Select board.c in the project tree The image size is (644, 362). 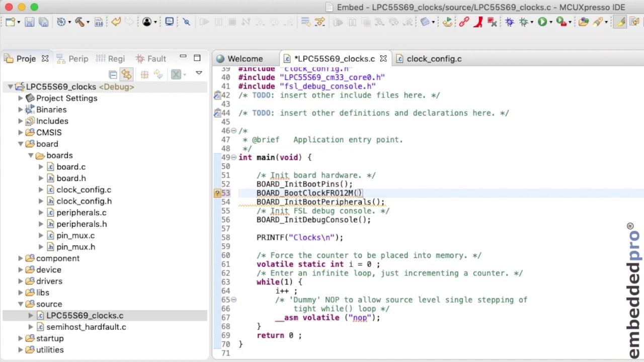tap(71, 167)
